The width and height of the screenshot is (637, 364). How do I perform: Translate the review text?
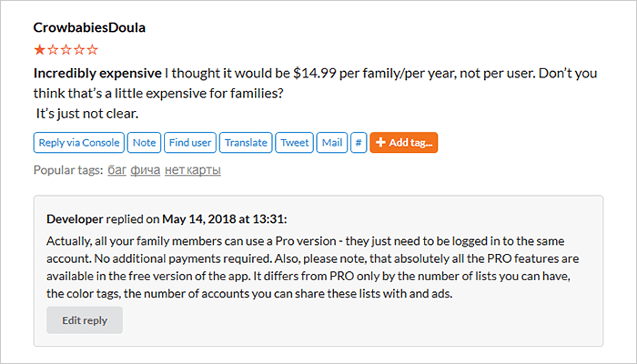click(246, 142)
